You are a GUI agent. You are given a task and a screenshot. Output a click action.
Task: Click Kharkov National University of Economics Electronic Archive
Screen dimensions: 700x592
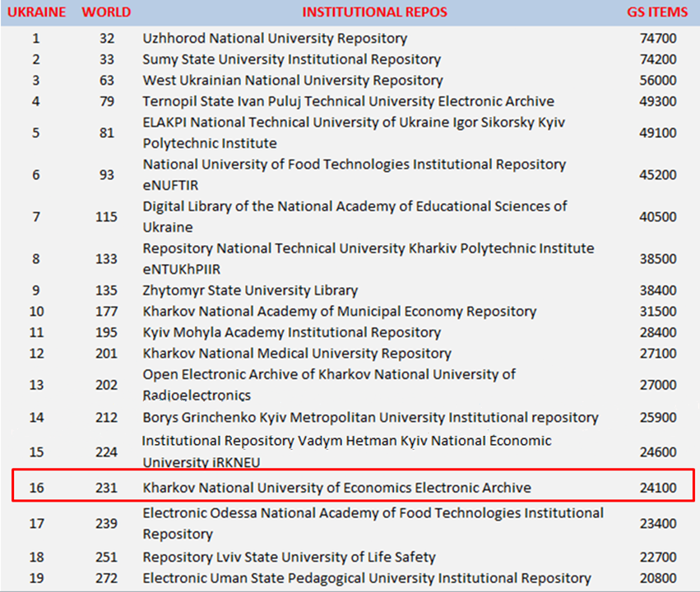[x=337, y=488]
